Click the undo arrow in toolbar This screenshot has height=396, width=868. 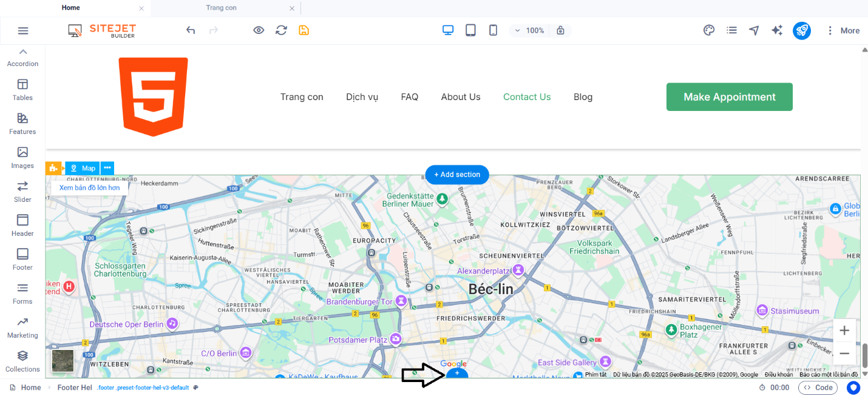tap(191, 30)
